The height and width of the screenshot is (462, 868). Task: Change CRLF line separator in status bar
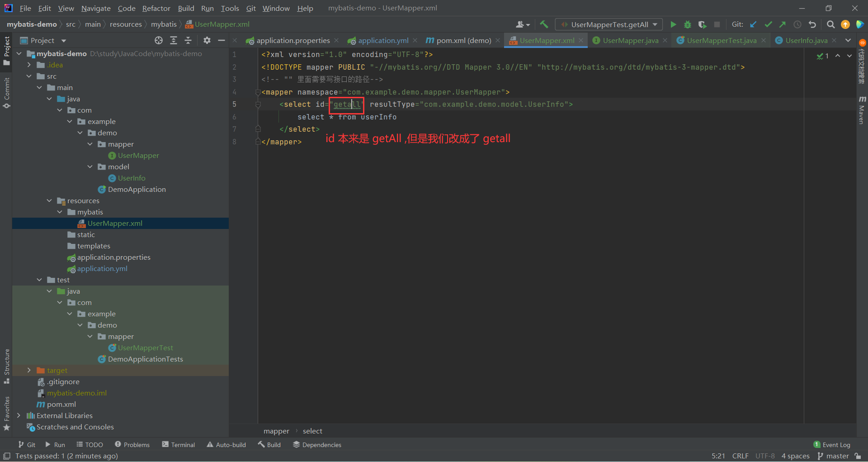(x=741, y=456)
